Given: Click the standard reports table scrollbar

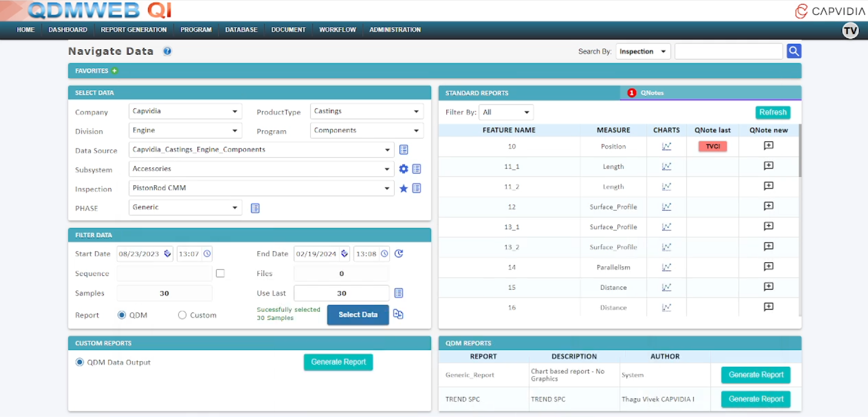Looking at the screenshot, I should pos(799,151).
